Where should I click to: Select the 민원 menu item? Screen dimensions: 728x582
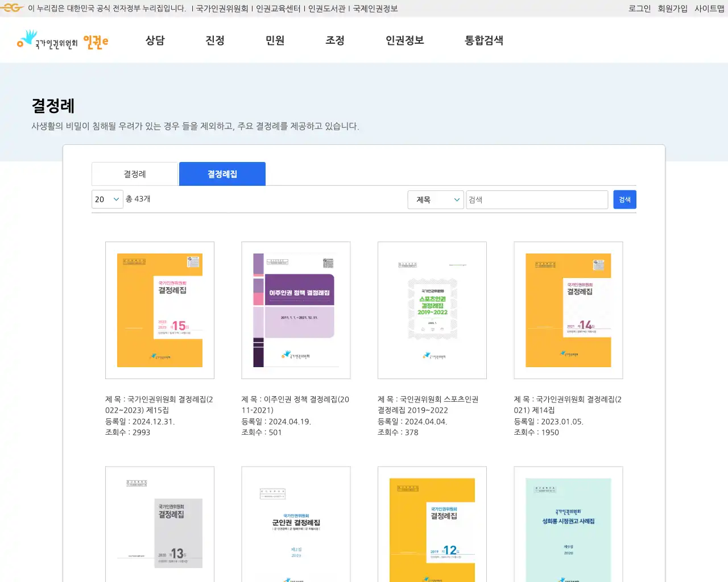[275, 40]
